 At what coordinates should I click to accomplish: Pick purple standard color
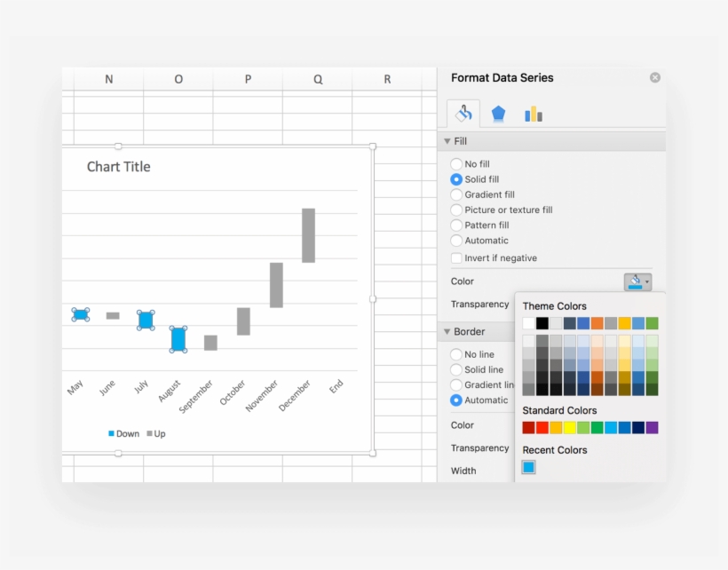652,428
